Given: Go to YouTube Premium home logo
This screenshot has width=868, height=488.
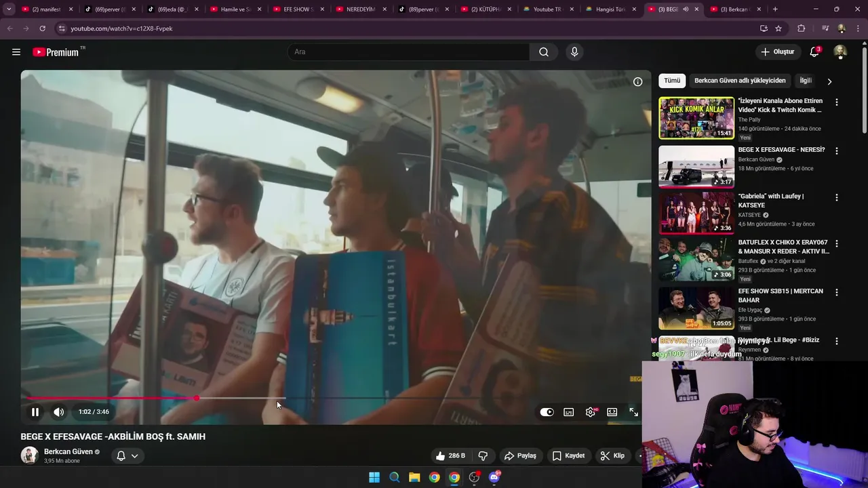Looking at the screenshot, I should 56,52.
